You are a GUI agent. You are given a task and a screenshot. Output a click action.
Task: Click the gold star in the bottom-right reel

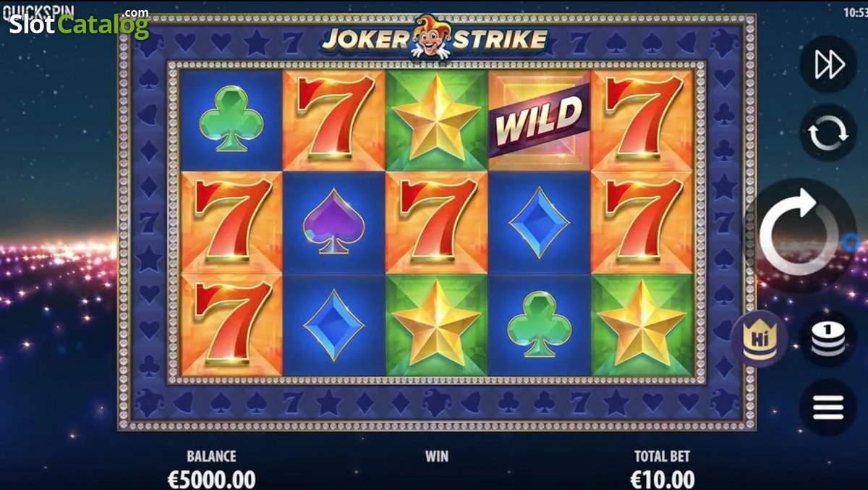pos(642,324)
